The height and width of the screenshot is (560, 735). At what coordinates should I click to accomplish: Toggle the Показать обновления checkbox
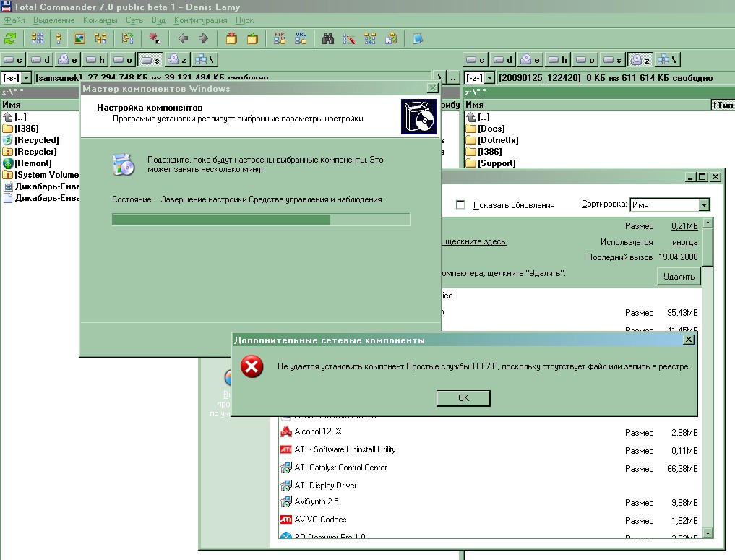461,204
